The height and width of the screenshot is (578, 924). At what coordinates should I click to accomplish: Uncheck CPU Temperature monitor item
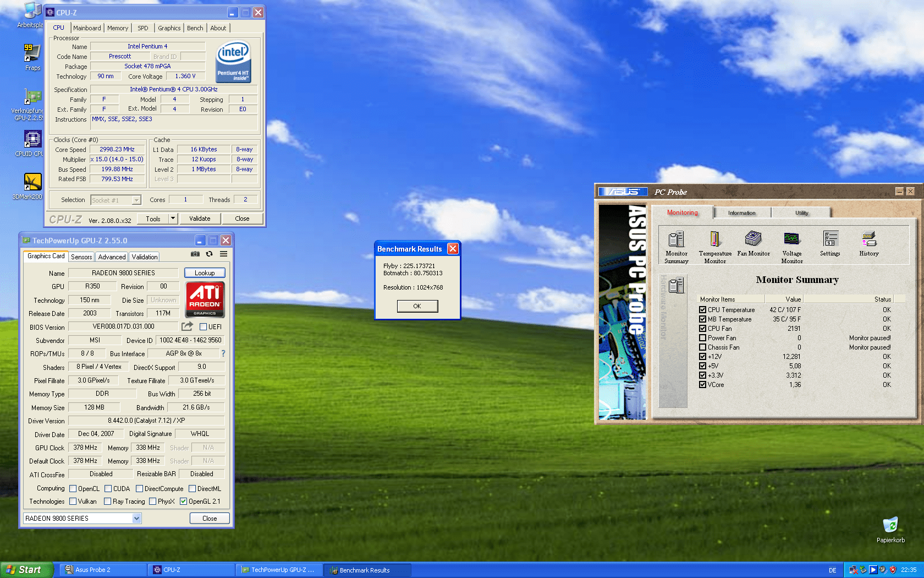click(702, 309)
